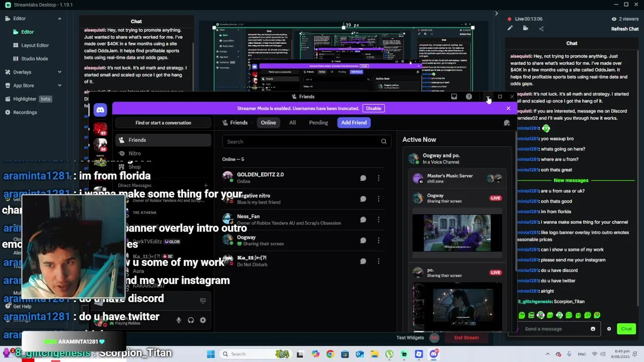
Task: Open Oogway's live stream thumbnail
Action: [457, 233]
